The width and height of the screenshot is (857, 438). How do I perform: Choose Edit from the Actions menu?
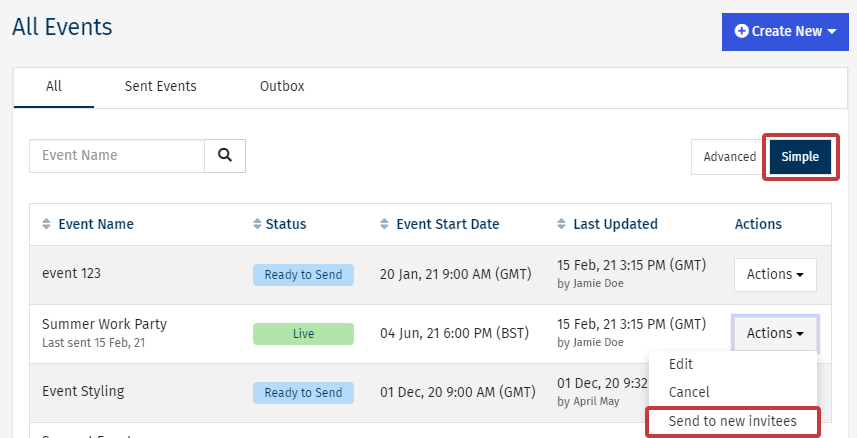(x=681, y=365)
